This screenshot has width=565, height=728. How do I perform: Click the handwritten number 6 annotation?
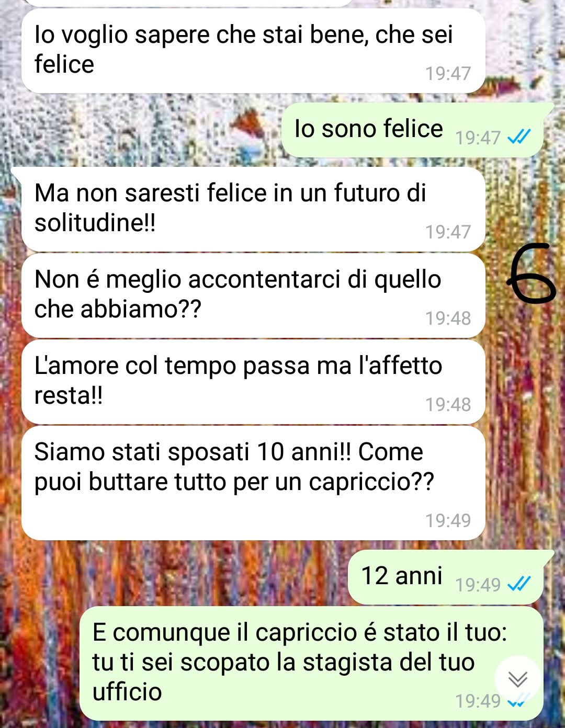click(530, 273)
